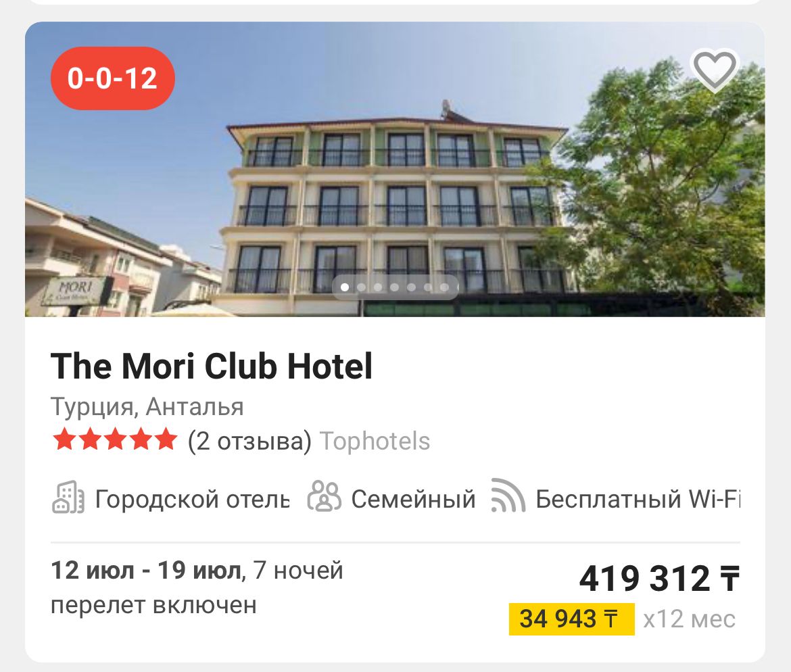791x672 pixels.
Task: Jump to the second carousel dot
Action: tap(361, 287)
